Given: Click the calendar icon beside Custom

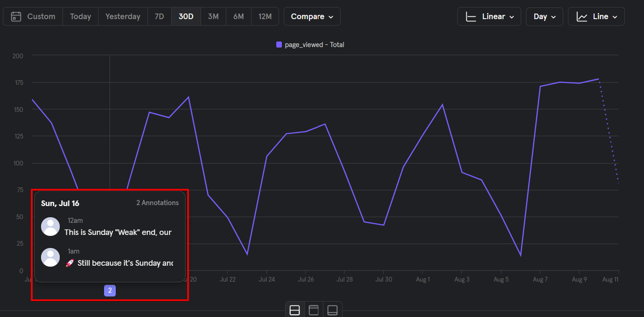Looking at the screenshot, I should (x=16, y=16).
